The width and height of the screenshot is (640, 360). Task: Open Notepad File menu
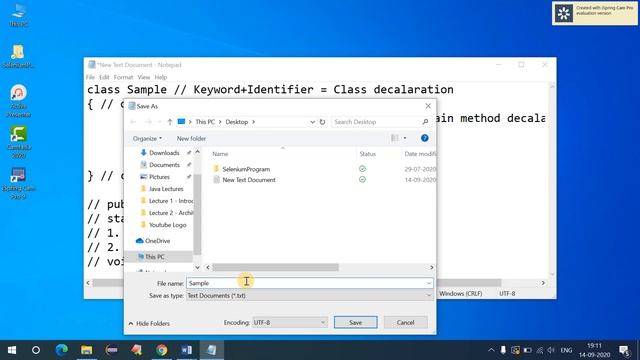point(90,77)
